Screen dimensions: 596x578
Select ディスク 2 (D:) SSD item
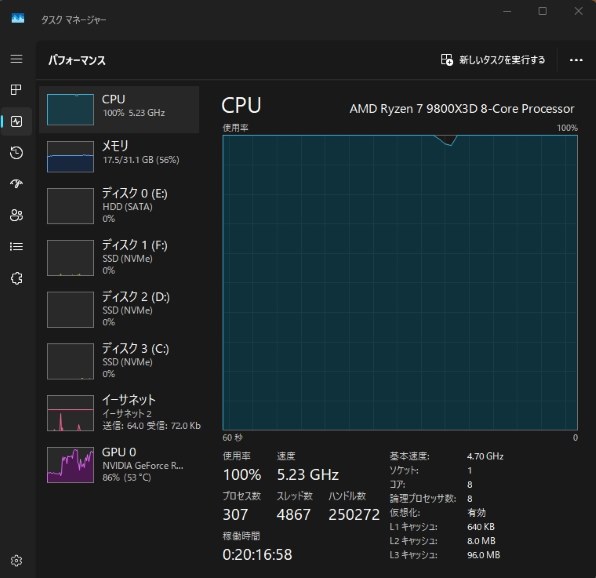119,309
